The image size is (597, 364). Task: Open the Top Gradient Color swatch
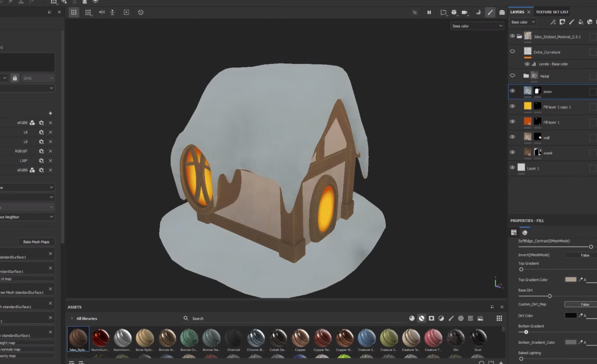tap(570, 279)
